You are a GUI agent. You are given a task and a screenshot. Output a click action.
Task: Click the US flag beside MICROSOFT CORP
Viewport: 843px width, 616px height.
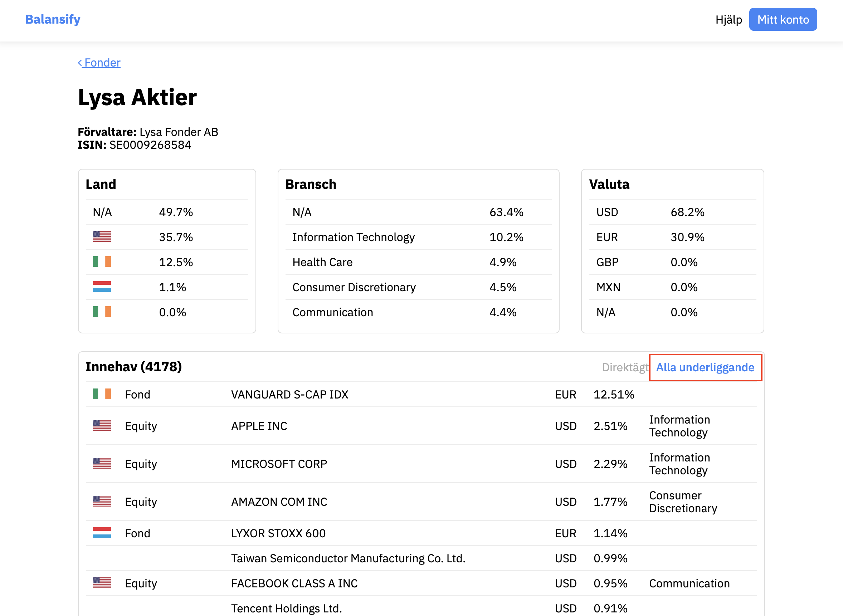pyautogui.click(x=102, y=464)
